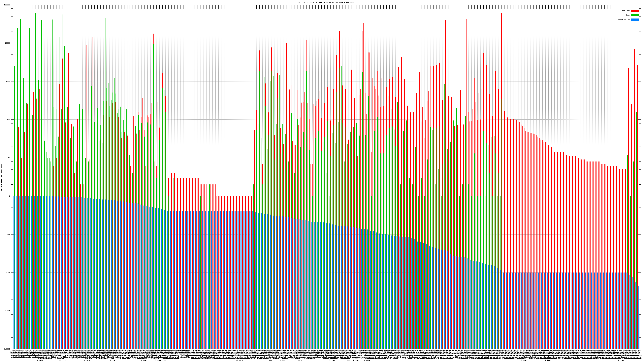The width and height of the screenshot is (644, 362).
Task: Click the 0.001 y-axis tick label
Action: point(8,311)
